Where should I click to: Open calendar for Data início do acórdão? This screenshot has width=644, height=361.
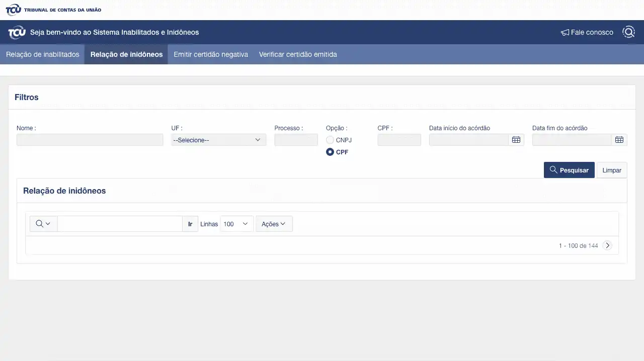tap(516, 140)
